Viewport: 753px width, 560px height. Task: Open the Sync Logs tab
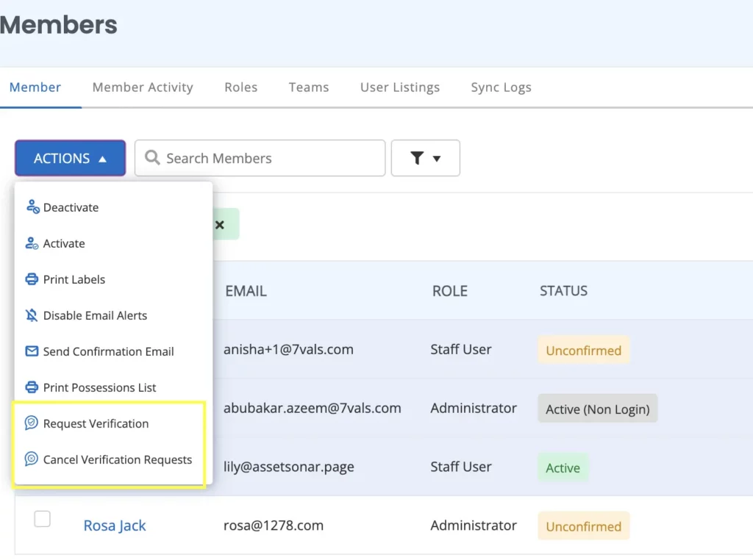click(x=501, y=87)
